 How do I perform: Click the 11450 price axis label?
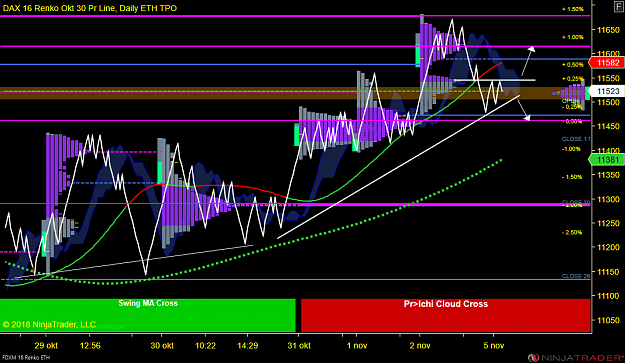coord(608,126)
